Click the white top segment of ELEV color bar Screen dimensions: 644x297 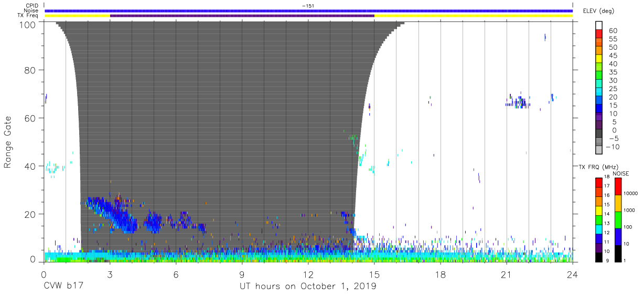pyautogui.click(x=598, y=25)
